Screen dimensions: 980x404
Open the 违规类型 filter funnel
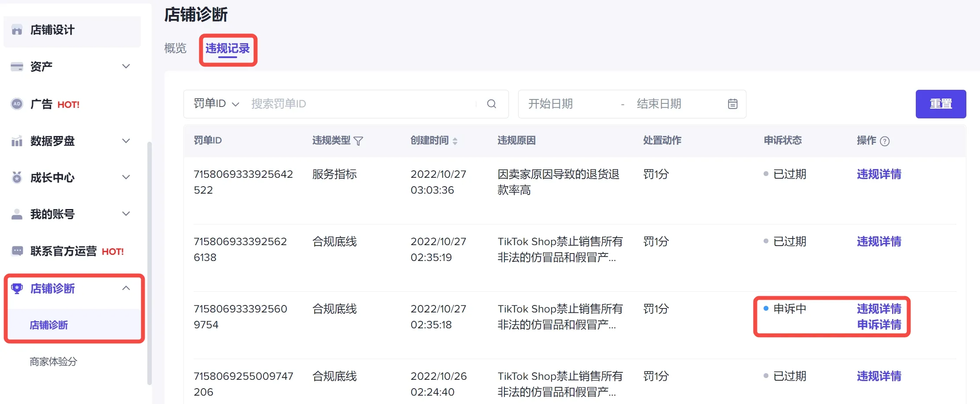(359, 141)
